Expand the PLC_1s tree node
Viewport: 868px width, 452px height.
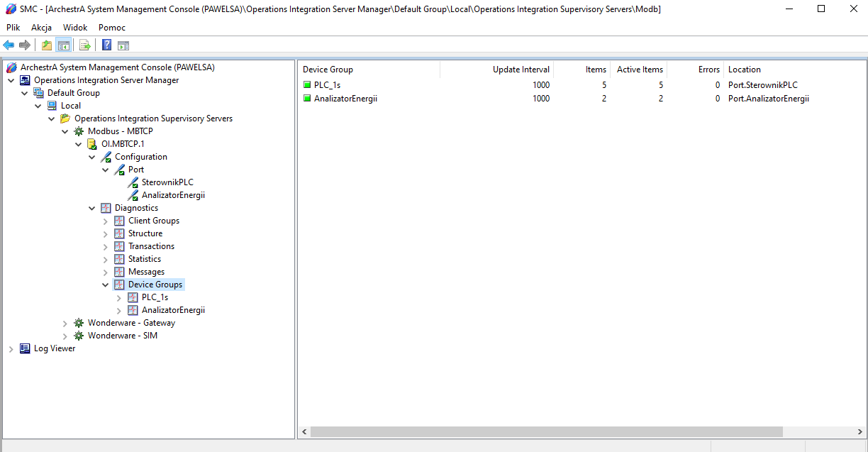(119, 297)
